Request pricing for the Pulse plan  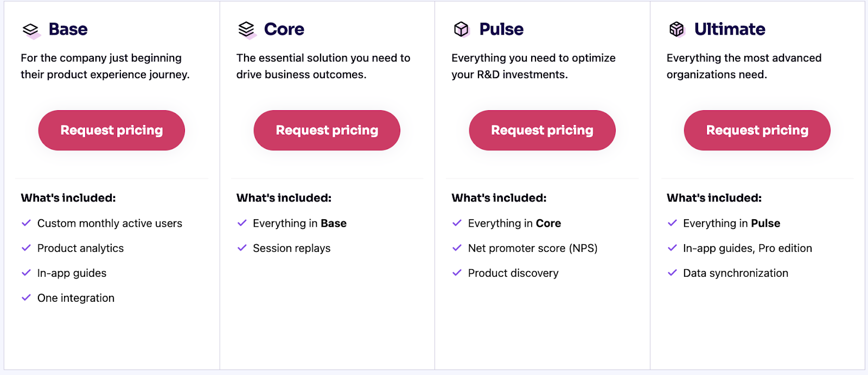click(x=542, y=130)
